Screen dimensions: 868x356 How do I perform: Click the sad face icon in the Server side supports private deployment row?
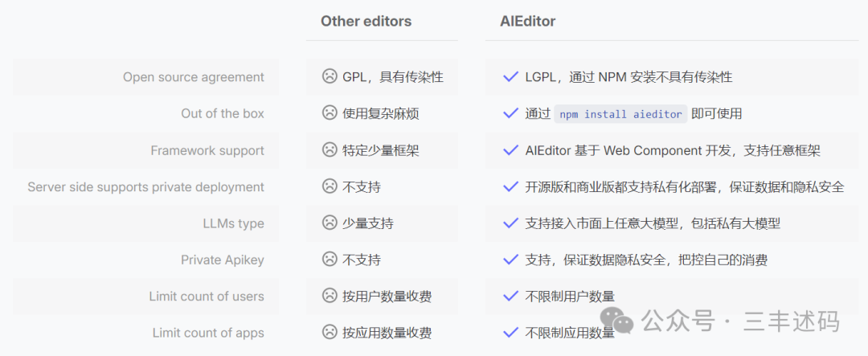330,186
